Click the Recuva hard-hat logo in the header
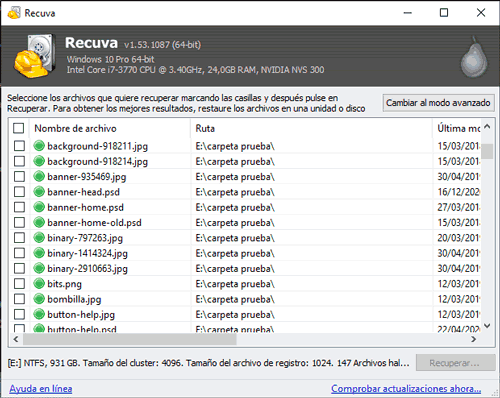Image resolution: width=500 pixels, height=398 pixels. (x=35, y=55)
